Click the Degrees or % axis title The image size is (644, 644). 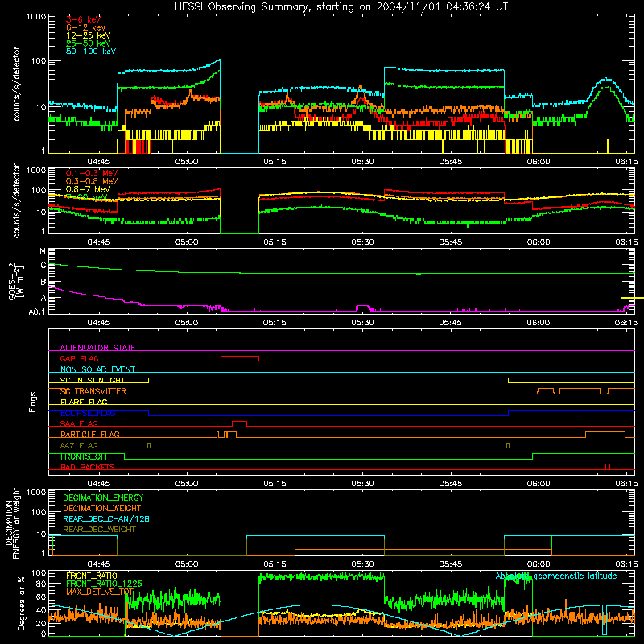click(x=21, y=604)
